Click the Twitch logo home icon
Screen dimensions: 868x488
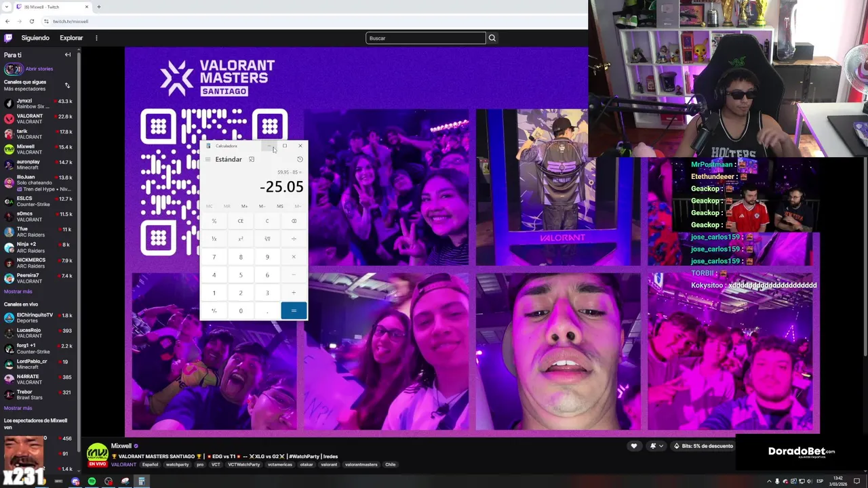coord(8,38)
